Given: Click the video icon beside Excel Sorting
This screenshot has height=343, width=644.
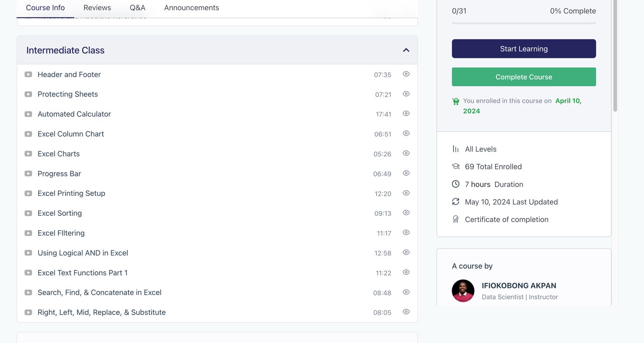Looking at the screenshot, I should [28, 213].
